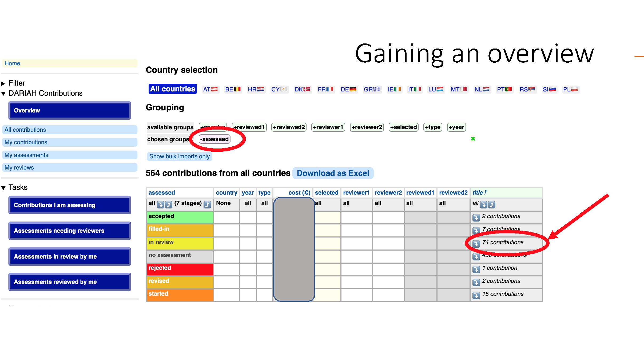Add the +selected grouping

point(404,127)
